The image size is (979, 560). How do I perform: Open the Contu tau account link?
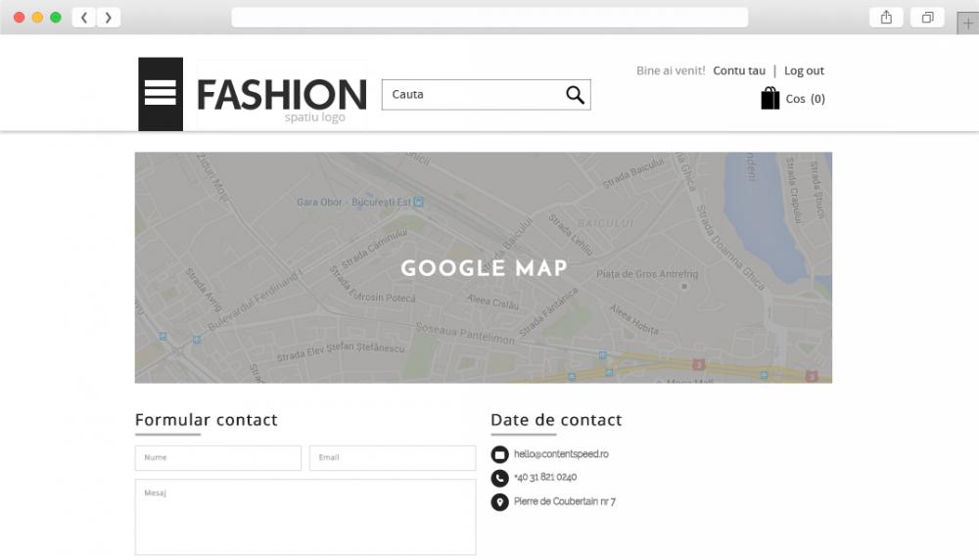[x=739, y=70]
